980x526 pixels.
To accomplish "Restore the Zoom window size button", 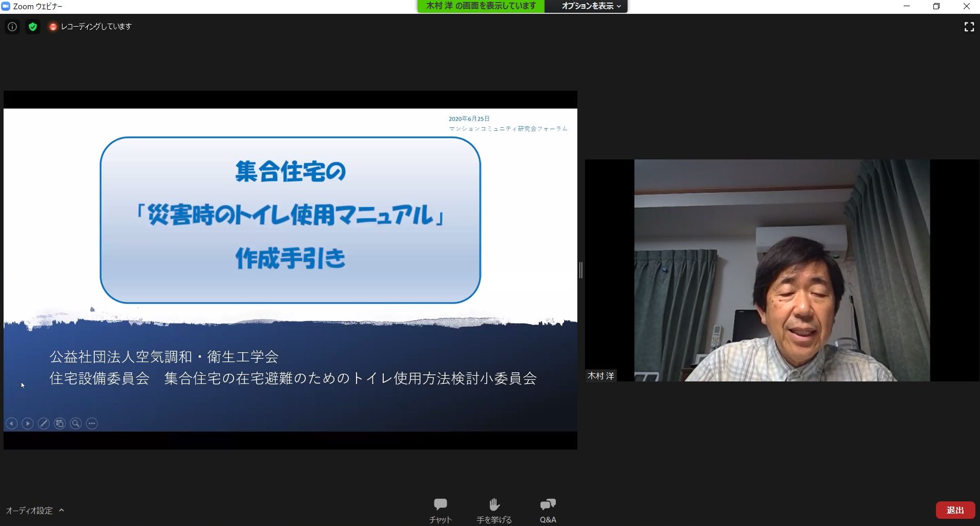I will point(936,6).
